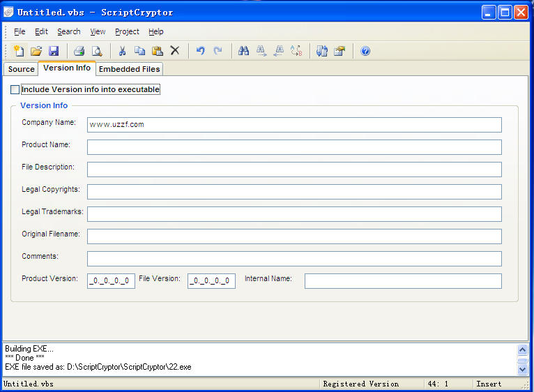Click the Print toolbar icon

tap(79, 51)
